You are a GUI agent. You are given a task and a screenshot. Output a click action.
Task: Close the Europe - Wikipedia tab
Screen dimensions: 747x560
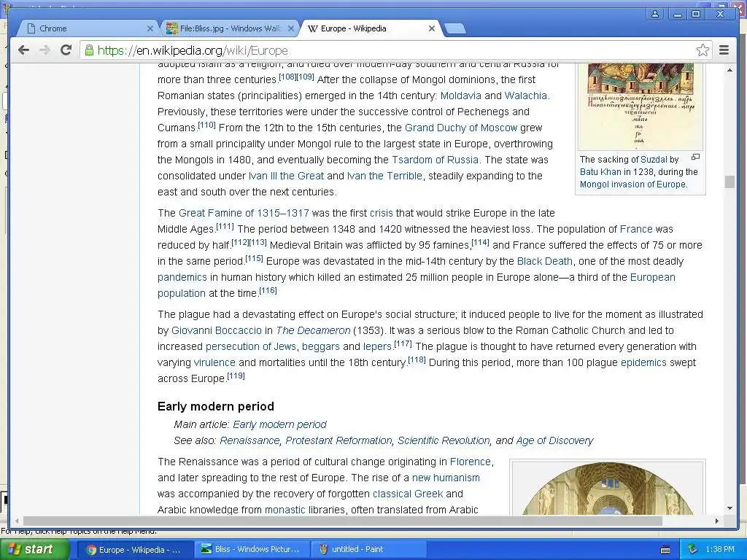pyautogui.click(x=432, y=28)
